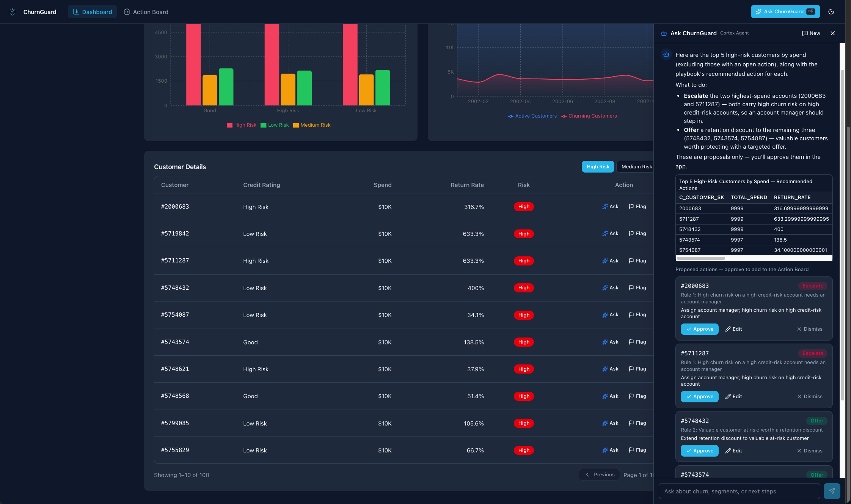The height and width of the screenshot is (504, 851).
Task: Dismiss the proposed action for #5711287
Action: pyautogui.click(x=810, y=397)
